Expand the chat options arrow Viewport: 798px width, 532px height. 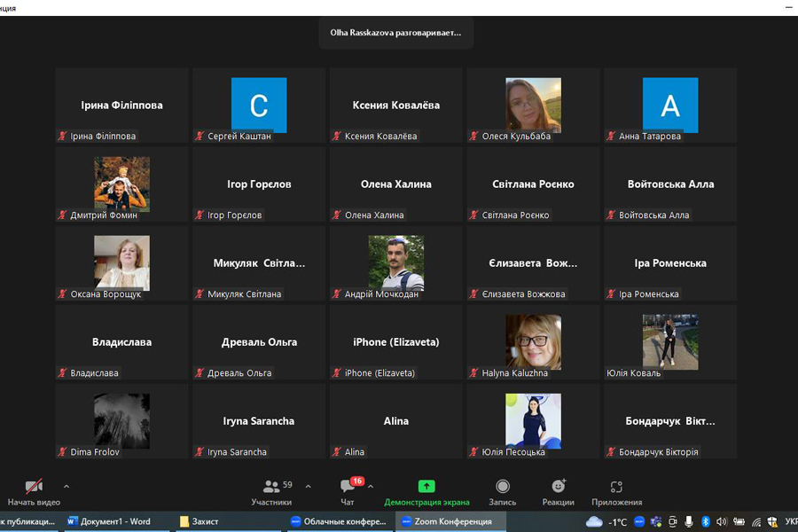pyautogui.click(x=371, y=487)
